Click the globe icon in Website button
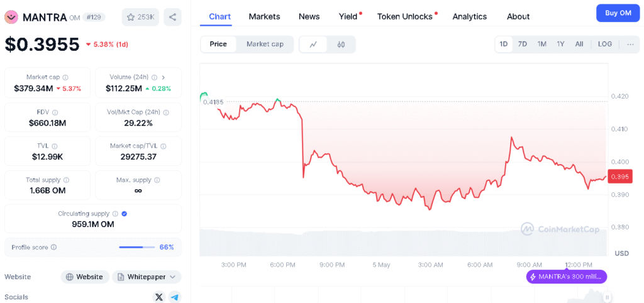Image resolution: width=644 pixels, height=303 pixels. click(70, 277)
